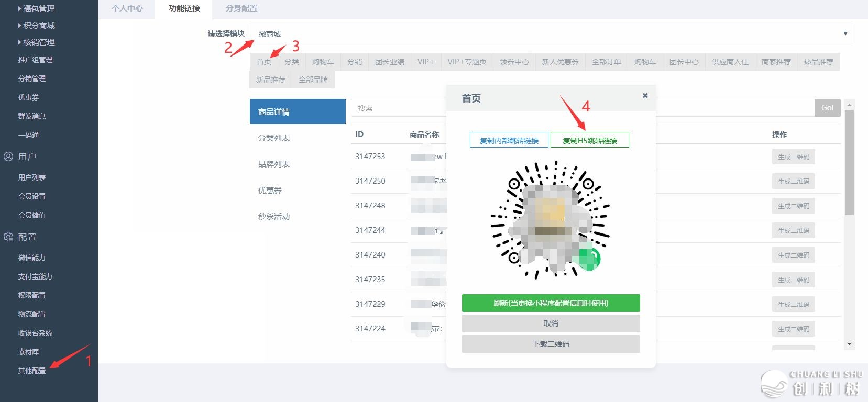Open the 请选择模块 dropdown showing 微商城
Image resolution: width=868 pixels, height=402 pixels.
551,33
